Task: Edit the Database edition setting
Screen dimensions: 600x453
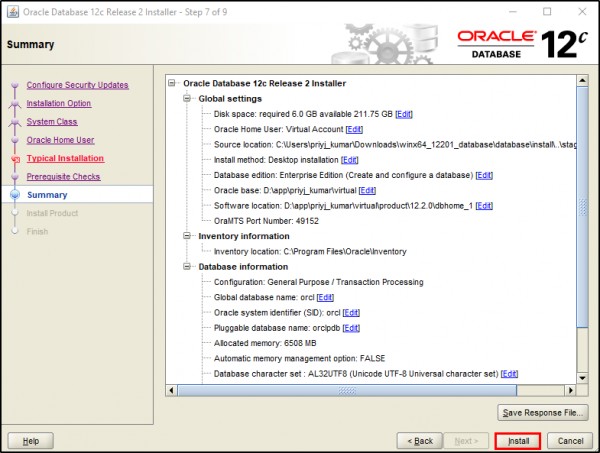Action: 484,175
